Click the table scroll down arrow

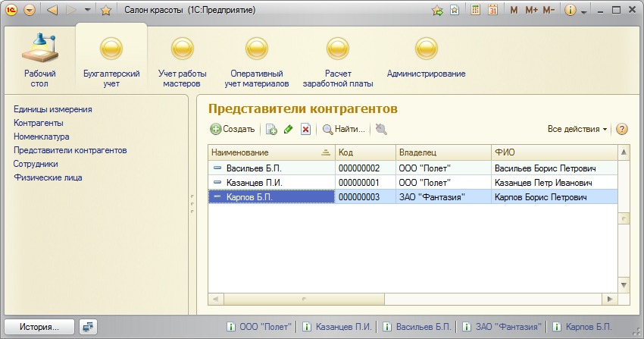point(624,285)
